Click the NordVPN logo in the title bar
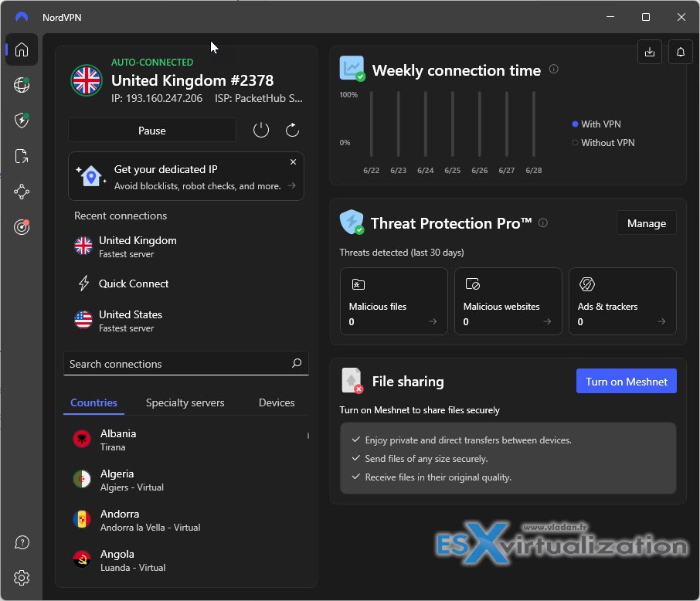Screen dimensions: 700x601 pos(22,17)
